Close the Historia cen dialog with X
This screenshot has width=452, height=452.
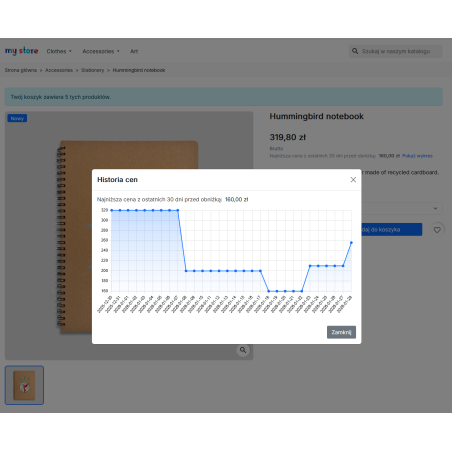click(353, 180)
